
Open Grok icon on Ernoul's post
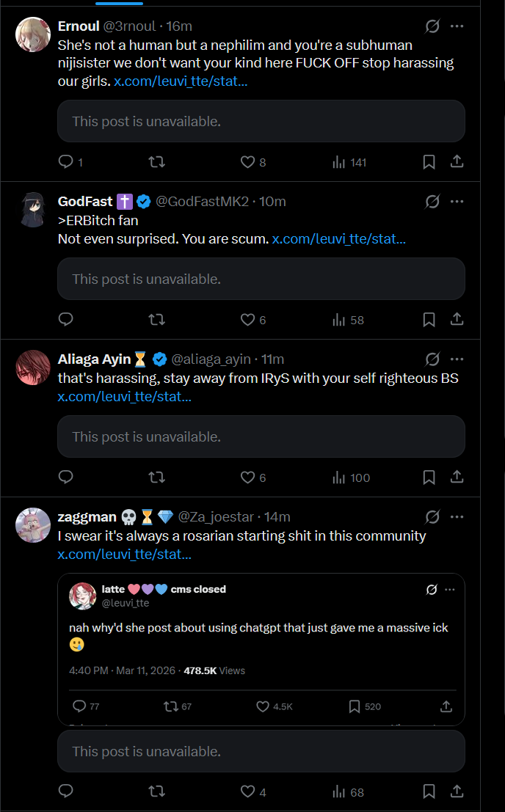(432, 26)
